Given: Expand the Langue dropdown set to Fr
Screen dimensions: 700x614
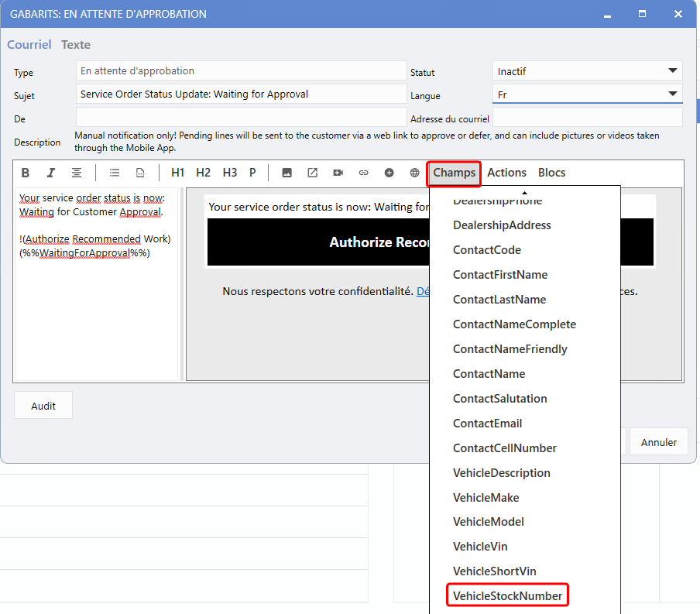Looking at the screenshot, I should [x=587, y=94].
